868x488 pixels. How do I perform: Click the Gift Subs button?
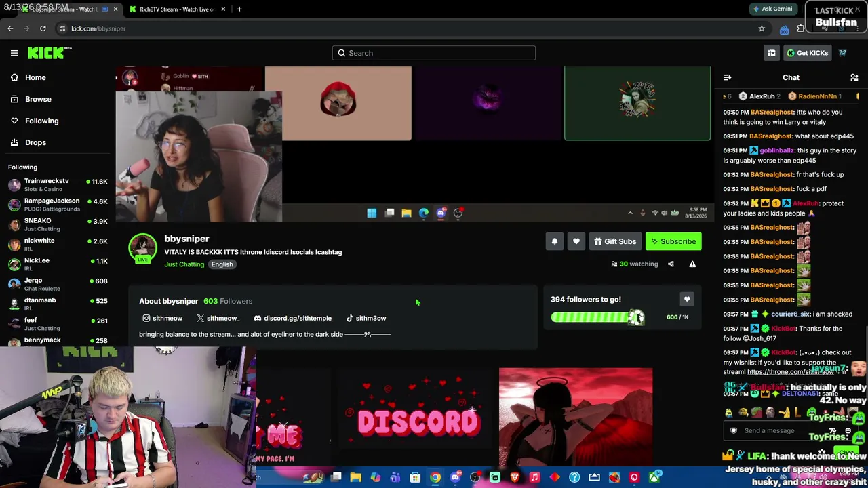tap(615, 241)
